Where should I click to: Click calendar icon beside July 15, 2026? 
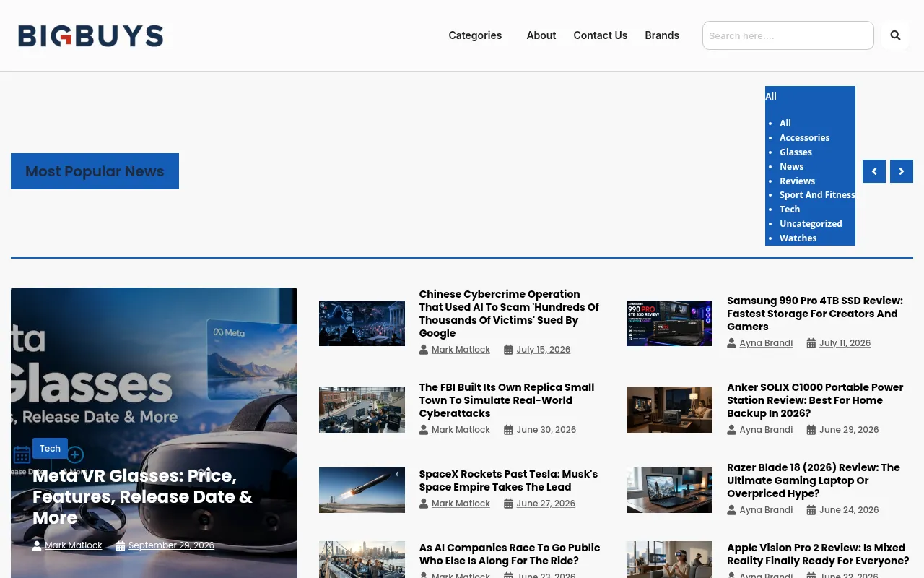(x=508, y=350)
